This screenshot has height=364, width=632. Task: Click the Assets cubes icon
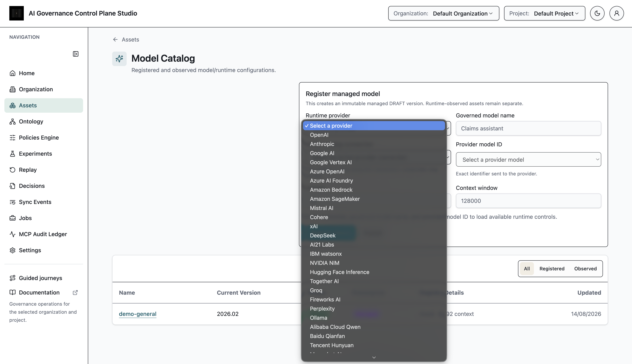point(12,106)
